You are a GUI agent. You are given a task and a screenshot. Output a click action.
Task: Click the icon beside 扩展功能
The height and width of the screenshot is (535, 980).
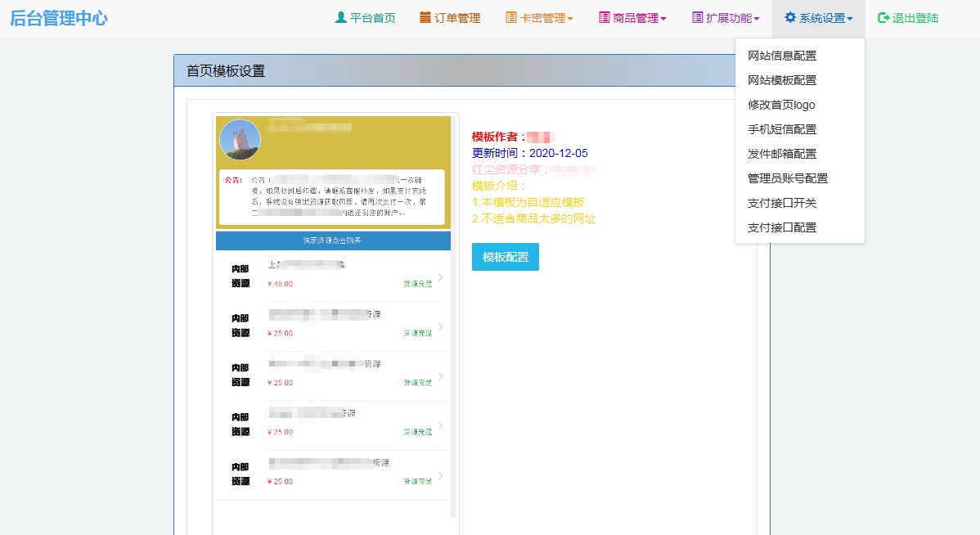point(697,18)
